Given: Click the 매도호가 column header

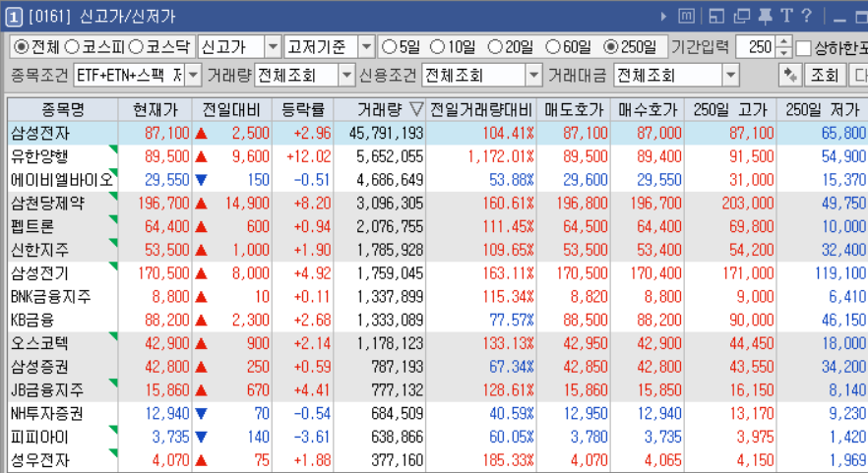Looking at the screenshot, I should (x=574, y=109).
